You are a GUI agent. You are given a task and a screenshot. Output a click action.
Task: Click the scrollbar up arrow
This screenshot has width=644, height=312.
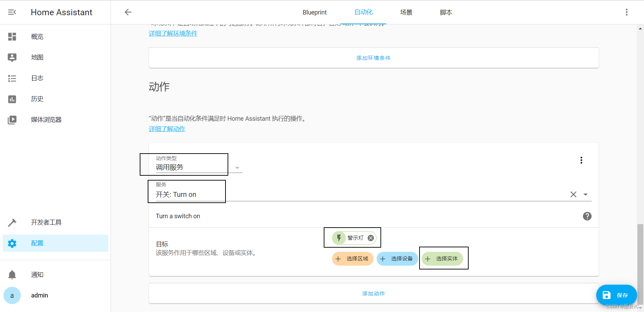point(641,28)
